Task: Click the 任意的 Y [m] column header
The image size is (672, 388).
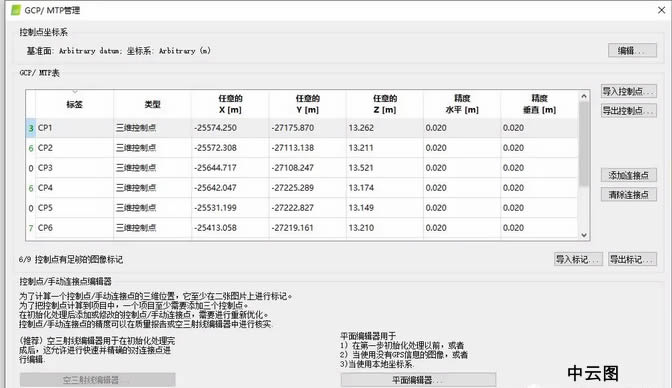Action: 307,104
